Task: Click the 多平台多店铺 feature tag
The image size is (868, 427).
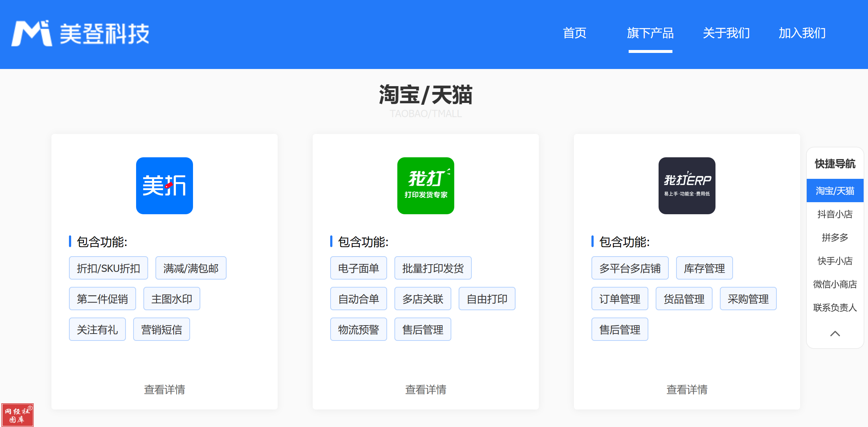Action: point(630,268)
